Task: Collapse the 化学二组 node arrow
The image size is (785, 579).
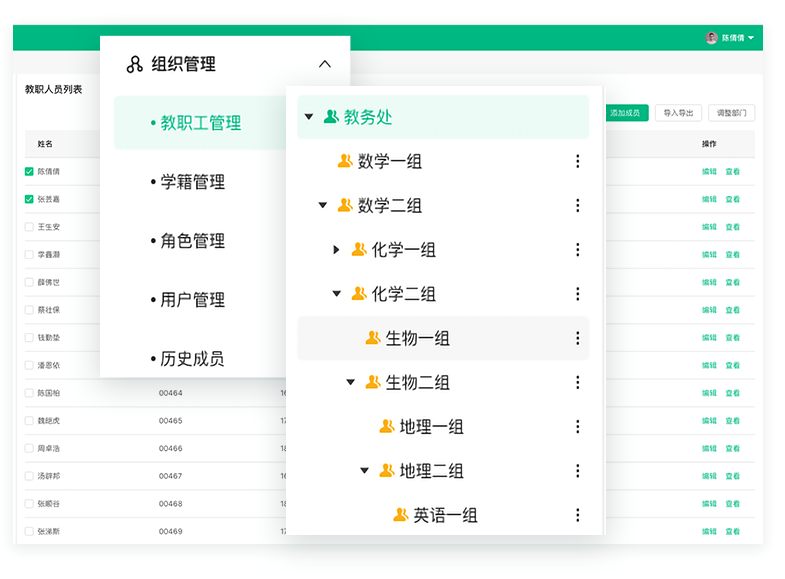Action: point(337,294)
